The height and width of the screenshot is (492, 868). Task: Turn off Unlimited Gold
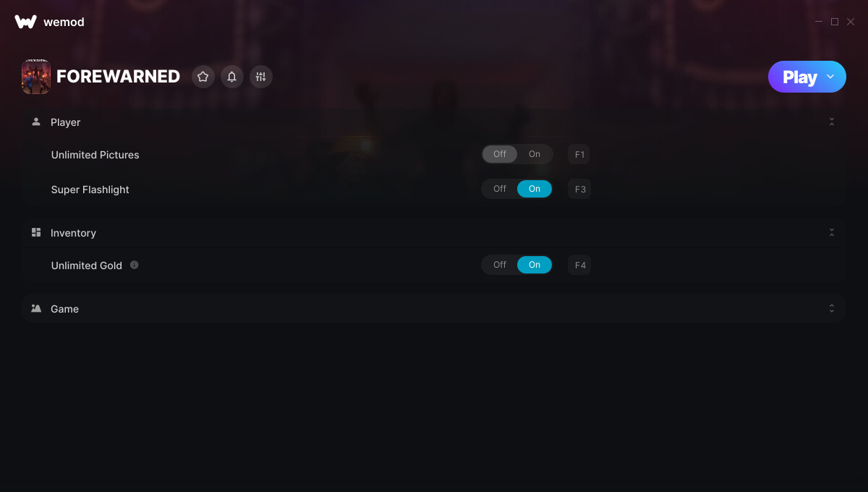click(x=500, y=265)
